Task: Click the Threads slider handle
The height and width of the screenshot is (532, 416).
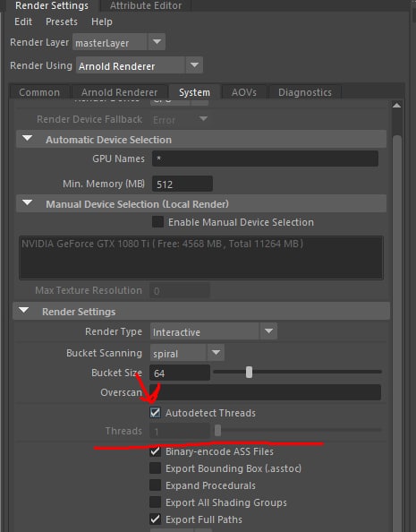Action: [218, 430]
